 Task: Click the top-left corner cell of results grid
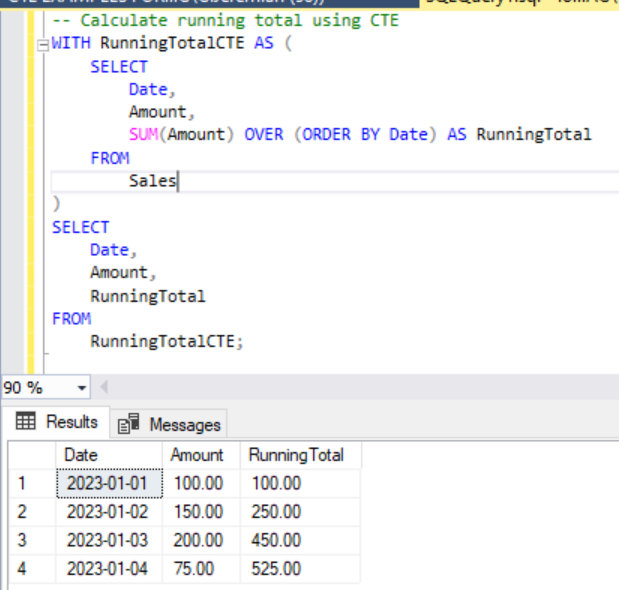coord(30,455)
